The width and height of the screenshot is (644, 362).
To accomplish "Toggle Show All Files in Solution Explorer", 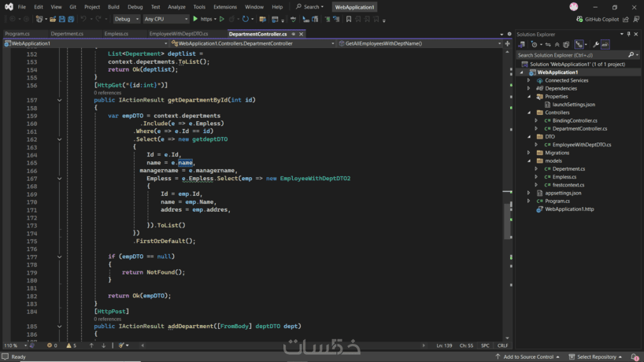I will (566, 45).
